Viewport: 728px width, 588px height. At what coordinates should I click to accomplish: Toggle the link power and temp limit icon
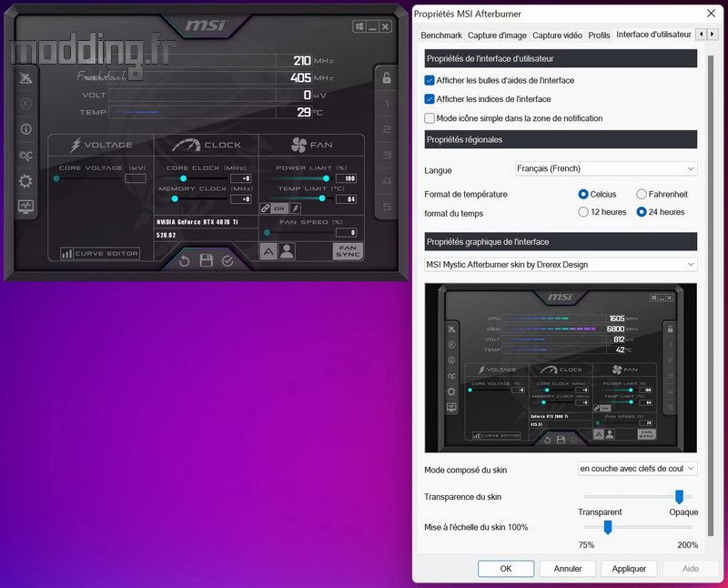click(265, 208)
